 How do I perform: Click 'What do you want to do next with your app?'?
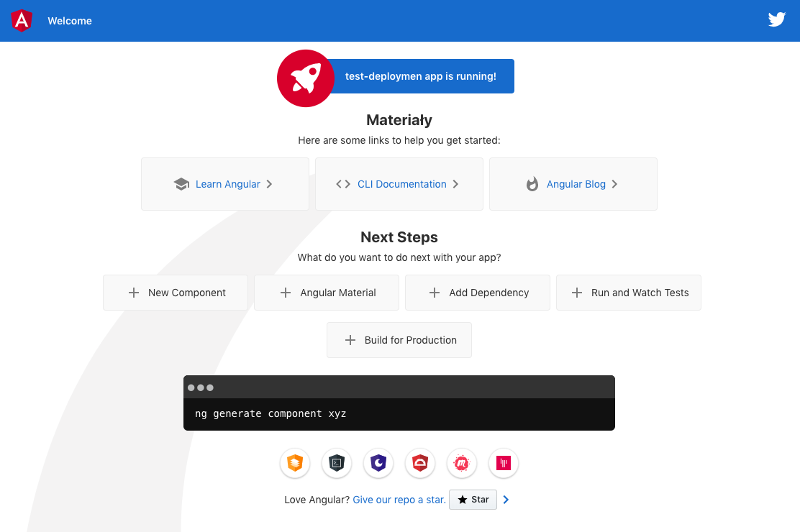tap(399, 257)
